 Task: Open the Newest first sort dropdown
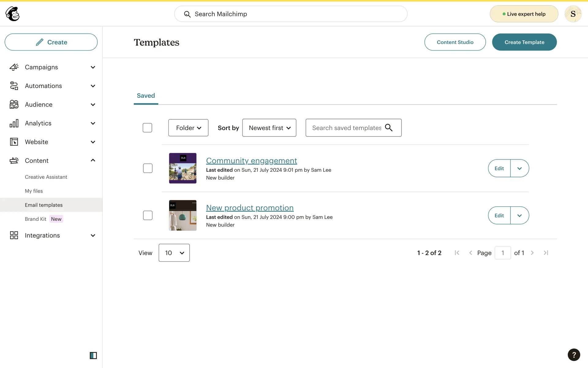tap(269, 128)
